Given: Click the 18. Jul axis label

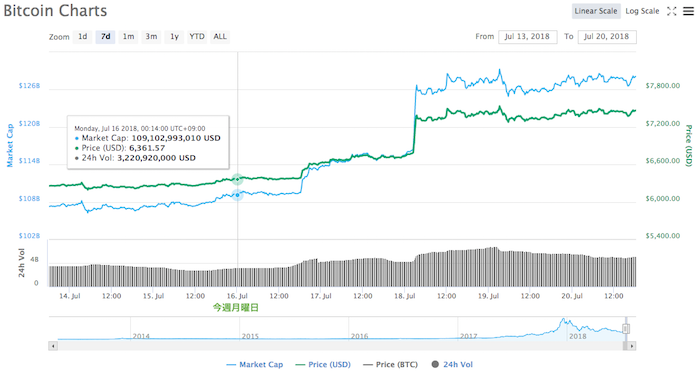Looking at the screenshot, I should pyautogui.click(x=404, y=296).
